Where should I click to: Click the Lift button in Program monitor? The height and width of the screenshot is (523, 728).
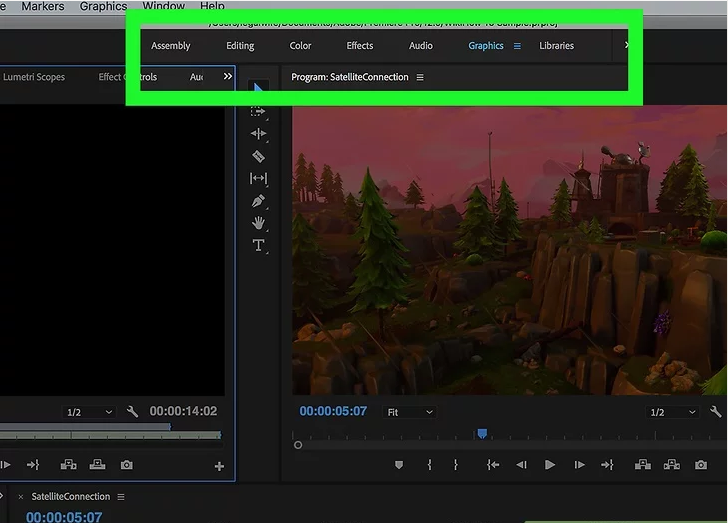643,465
